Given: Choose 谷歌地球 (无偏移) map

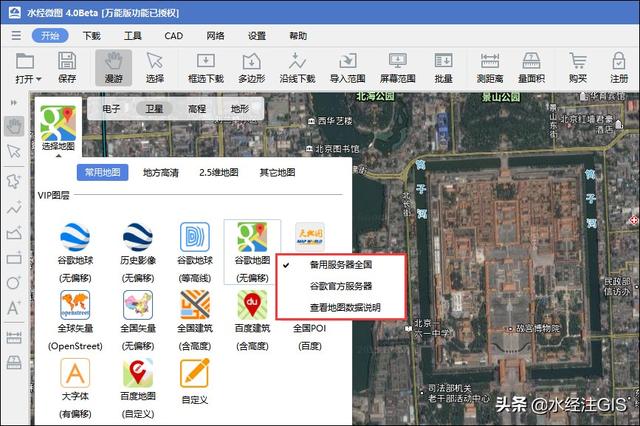Looking at the screenshot, I should [x=75, y=253].
